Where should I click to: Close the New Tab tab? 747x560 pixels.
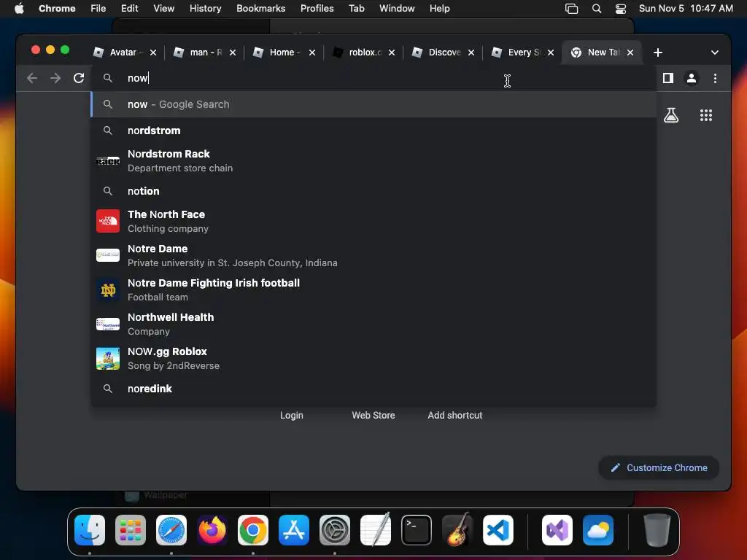click(630, 52)
